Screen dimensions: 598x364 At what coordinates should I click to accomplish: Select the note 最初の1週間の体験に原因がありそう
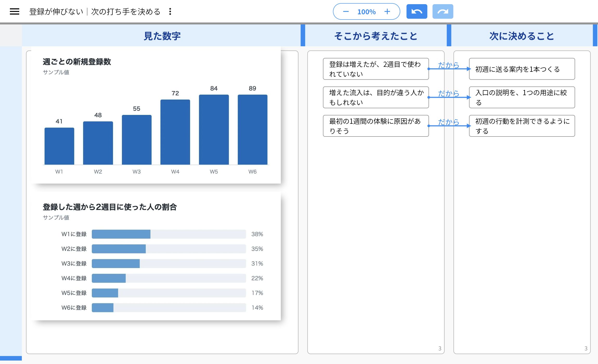(x=376, y=126)
